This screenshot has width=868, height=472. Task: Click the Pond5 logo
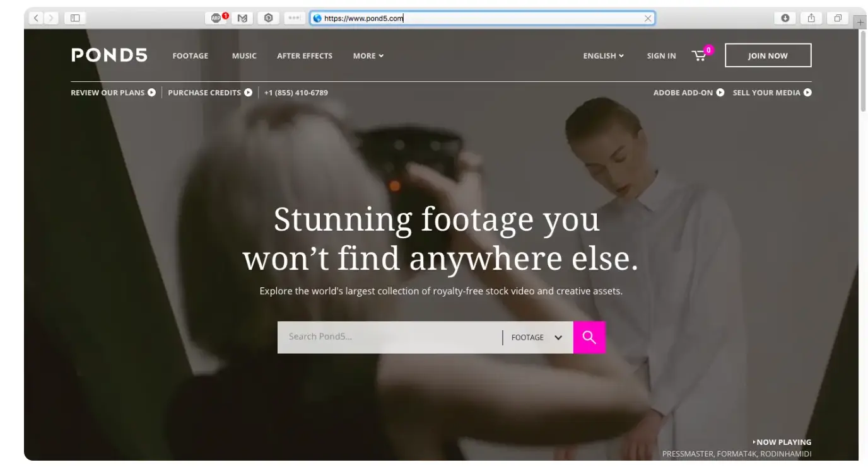coord(109,55)
